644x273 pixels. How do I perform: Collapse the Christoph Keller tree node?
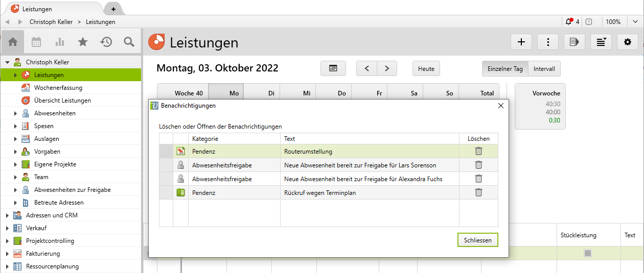click(x=8, y=62)
